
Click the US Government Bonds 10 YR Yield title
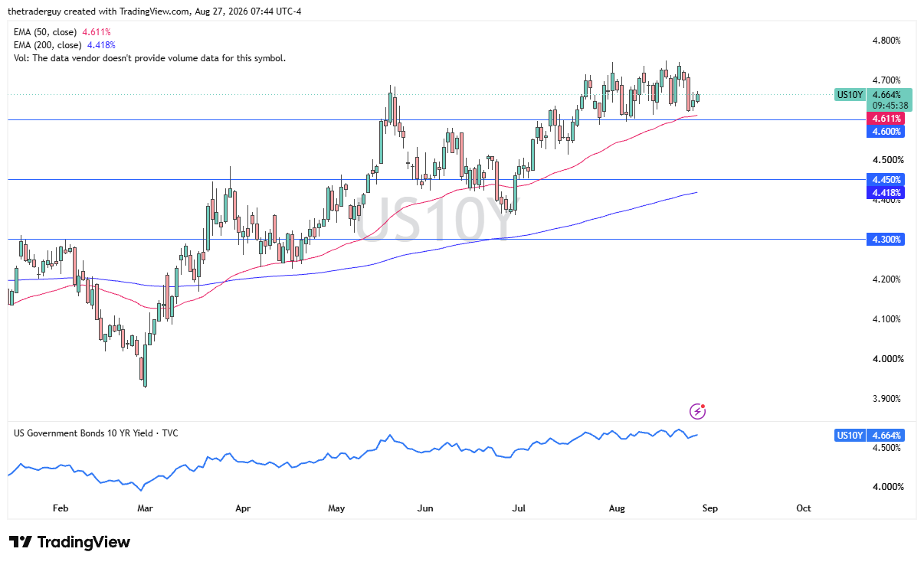(x=96, y=433)
